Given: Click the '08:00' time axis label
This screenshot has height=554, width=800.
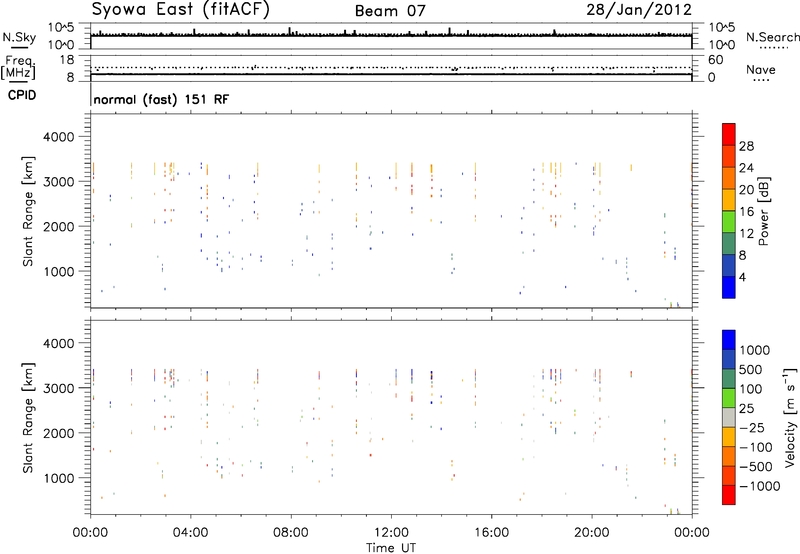Looking at the screenshot, I should [x=291, y=533].
